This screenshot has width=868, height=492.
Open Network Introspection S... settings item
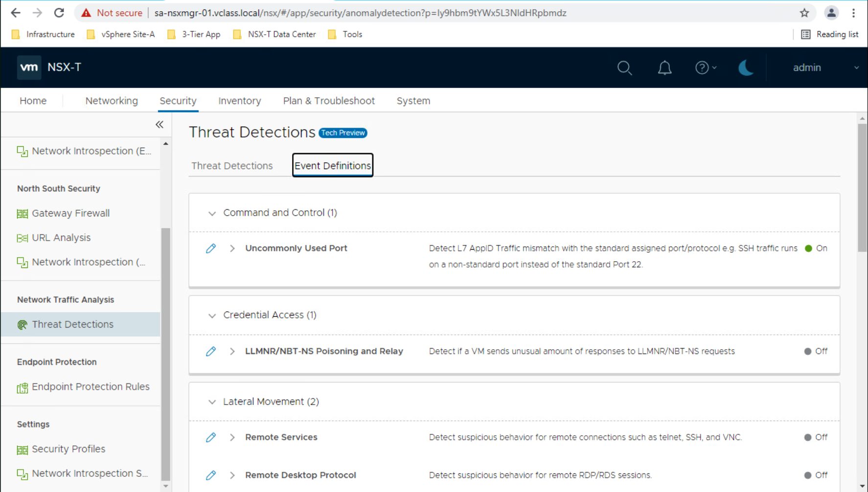pos(82,473)
